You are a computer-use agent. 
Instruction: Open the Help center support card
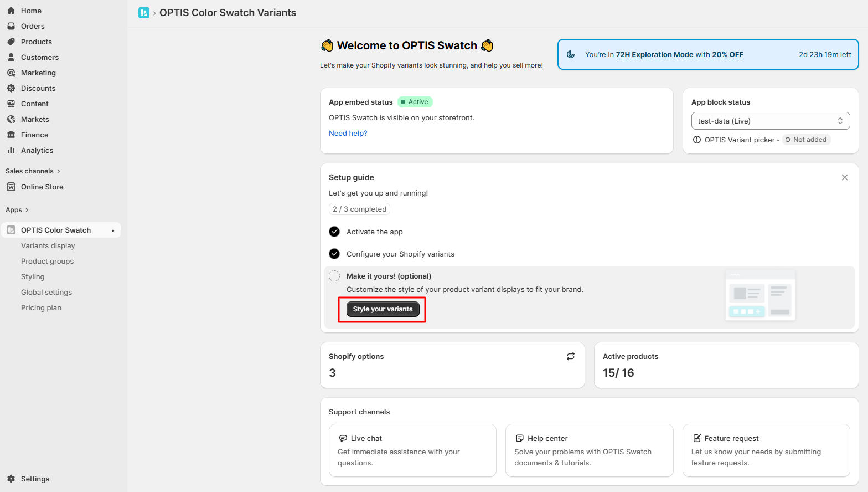590,450
